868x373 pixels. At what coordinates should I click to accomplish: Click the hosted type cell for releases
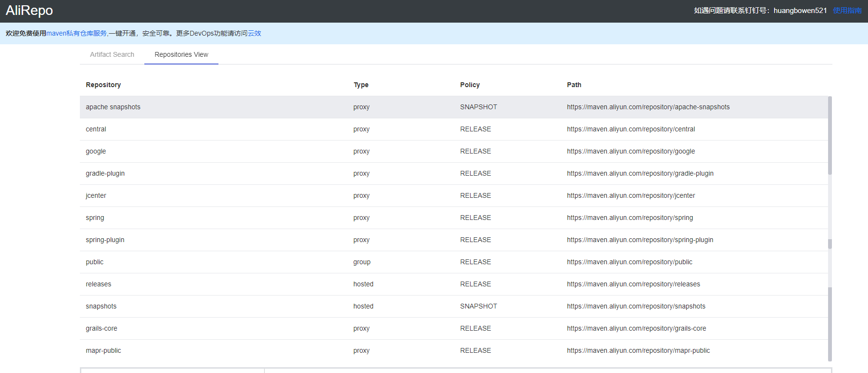click(x=363, y=284)
